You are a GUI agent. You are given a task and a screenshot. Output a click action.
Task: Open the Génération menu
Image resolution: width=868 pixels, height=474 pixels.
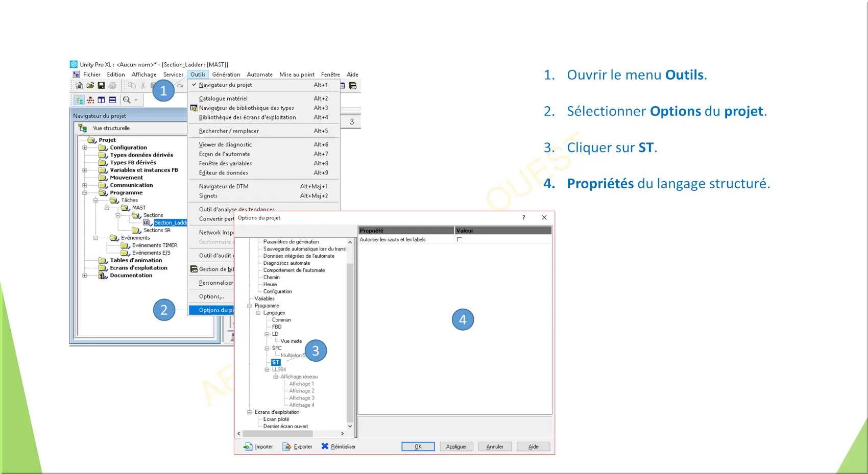click(x=226, y=74)
